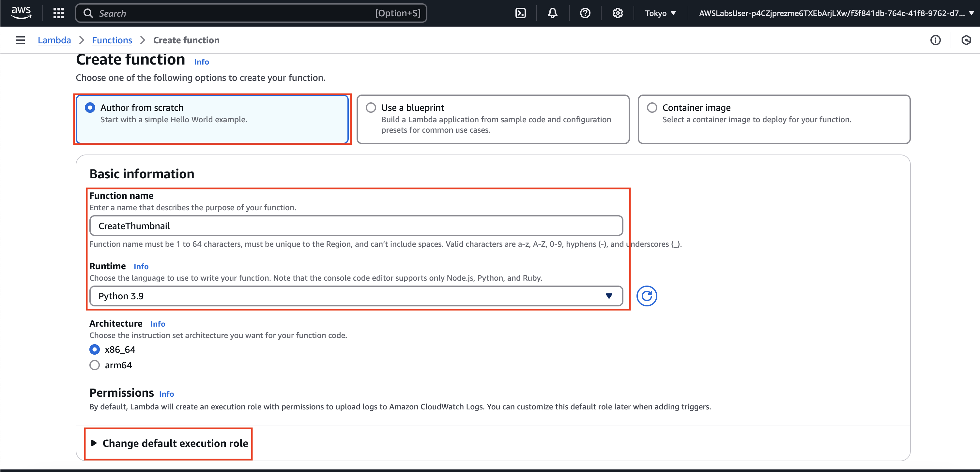Go to Lambda breadcrumb link

(x=54, y=40)
